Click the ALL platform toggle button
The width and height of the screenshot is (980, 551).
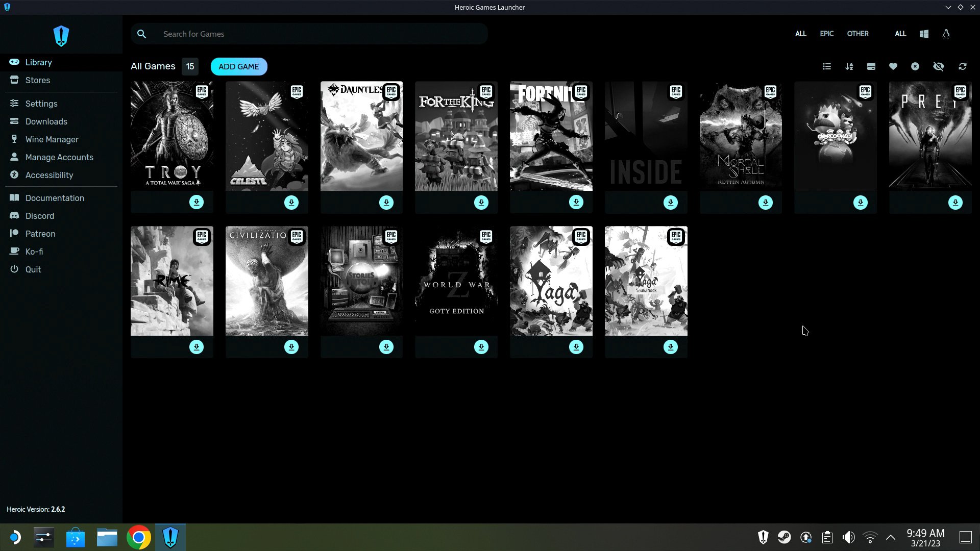click(x=900, y=34)
